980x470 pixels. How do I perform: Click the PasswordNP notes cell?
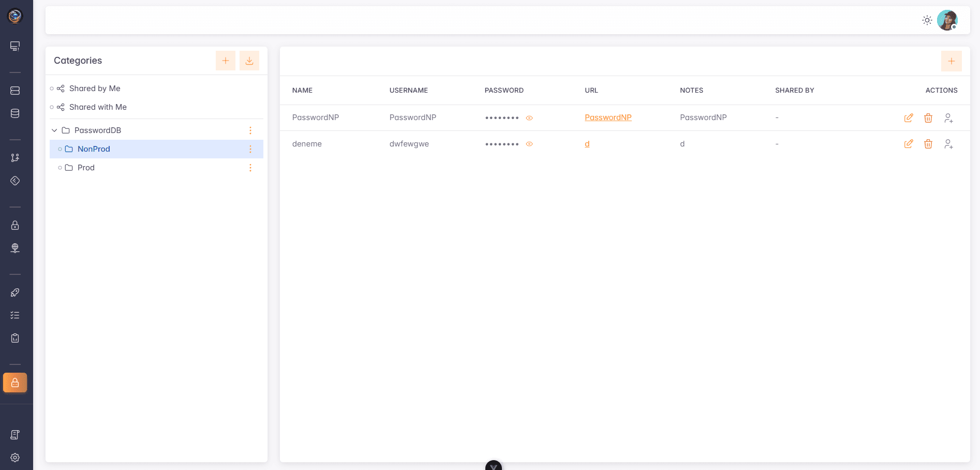click(703, 117)
